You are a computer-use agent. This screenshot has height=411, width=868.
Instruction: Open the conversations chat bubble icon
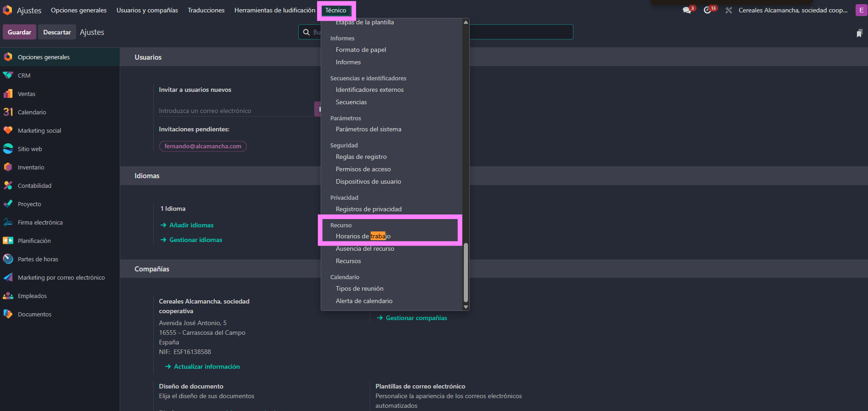click(x=687, y=10)
